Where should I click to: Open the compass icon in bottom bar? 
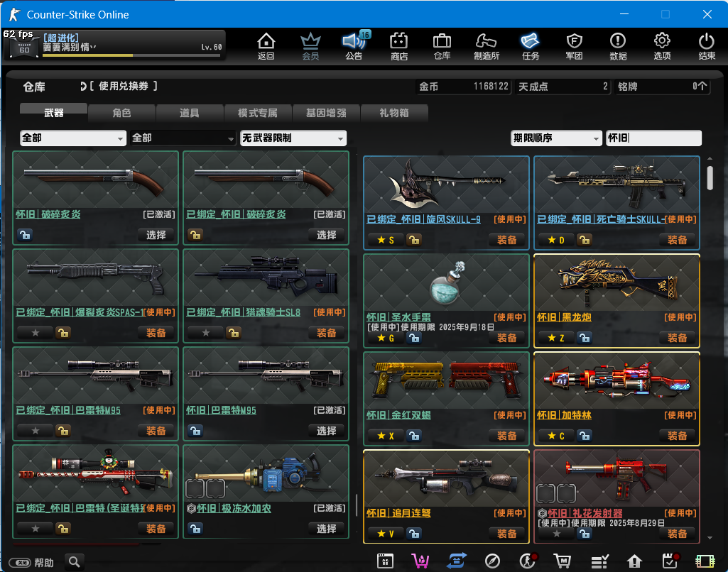click(492, 561)
